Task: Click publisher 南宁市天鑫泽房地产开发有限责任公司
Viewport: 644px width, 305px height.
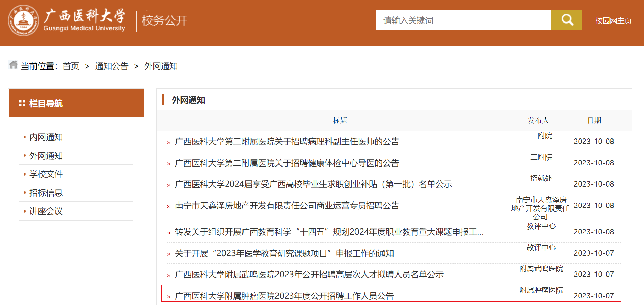Action: tap(540, 208)
